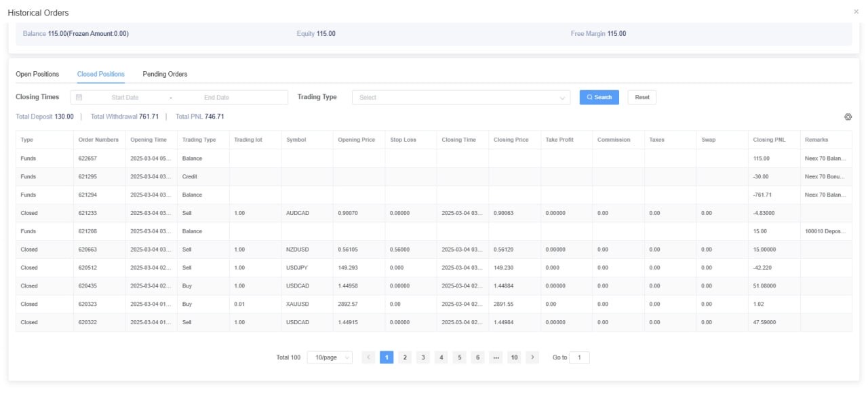
Task: Click the pagination ellipsis for more pages
Action: point(496,357)
